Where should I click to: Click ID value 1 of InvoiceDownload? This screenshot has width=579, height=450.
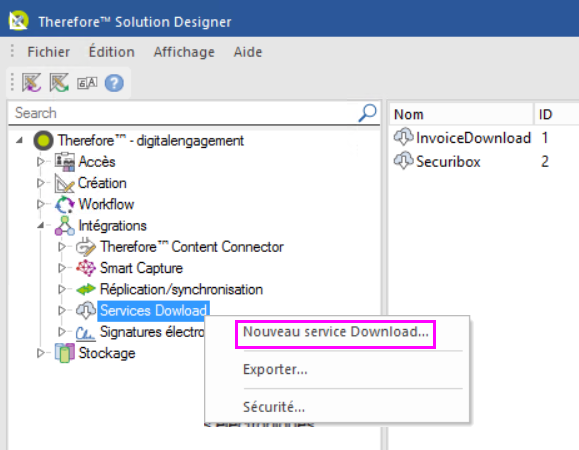[x=545, y=138]
